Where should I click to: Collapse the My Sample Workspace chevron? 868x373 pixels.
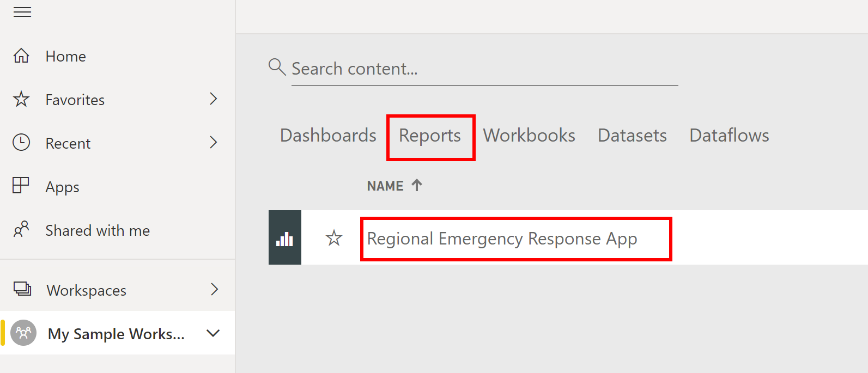pyautogui.click(x=214, y=333)
